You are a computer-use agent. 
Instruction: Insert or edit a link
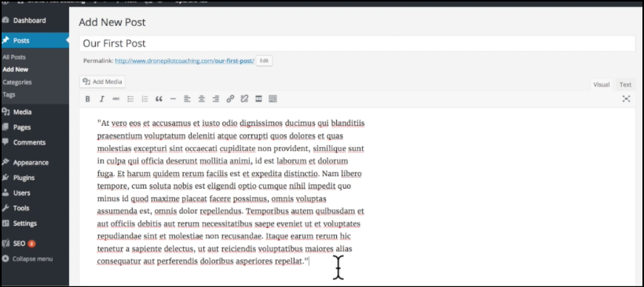coord(230,99)
